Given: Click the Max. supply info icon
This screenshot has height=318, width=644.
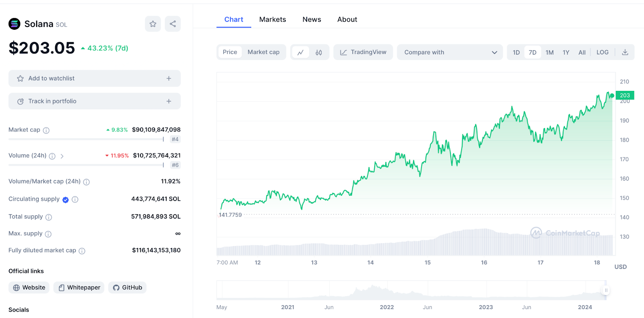Looking at the screenshot, I should point(48,234).
